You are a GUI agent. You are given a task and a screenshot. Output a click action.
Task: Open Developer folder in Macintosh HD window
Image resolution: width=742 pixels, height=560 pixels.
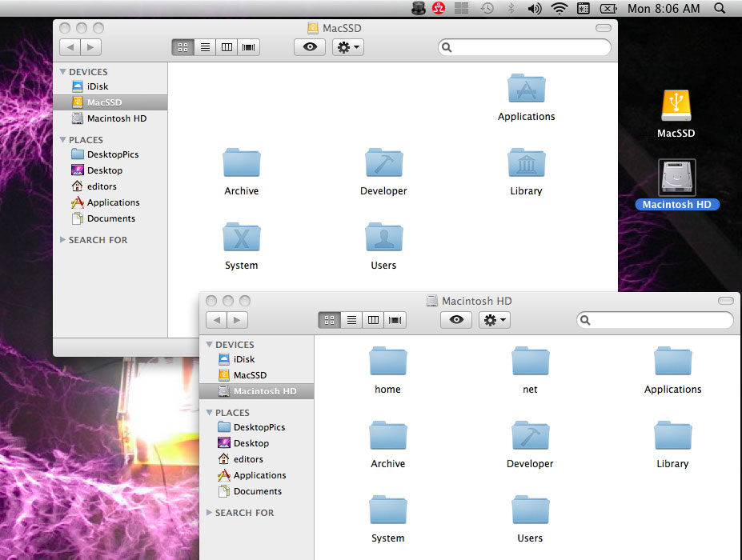530,436
